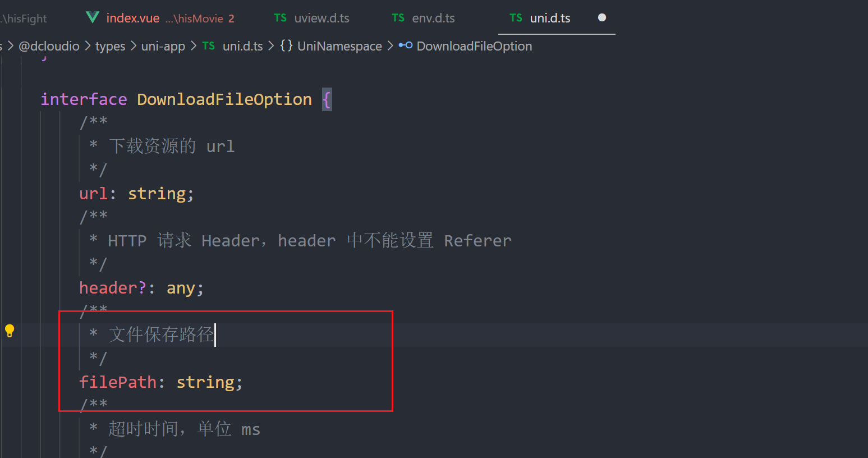Image resolution: width=868 pixels, height=458 pixels.
Task: Select DownloadFileOption in the breadcrumb
Action: click(x=474, y=45)
